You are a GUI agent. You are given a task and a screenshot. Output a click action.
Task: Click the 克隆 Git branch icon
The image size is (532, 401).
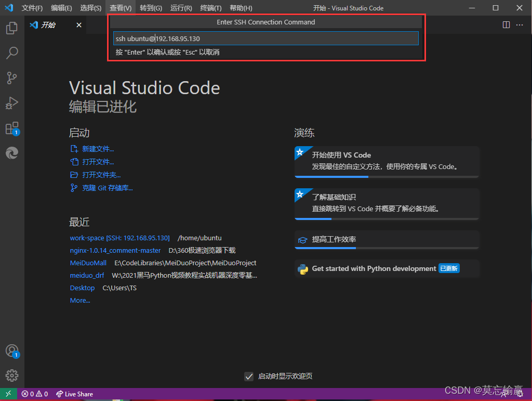[x=74, y=188]
